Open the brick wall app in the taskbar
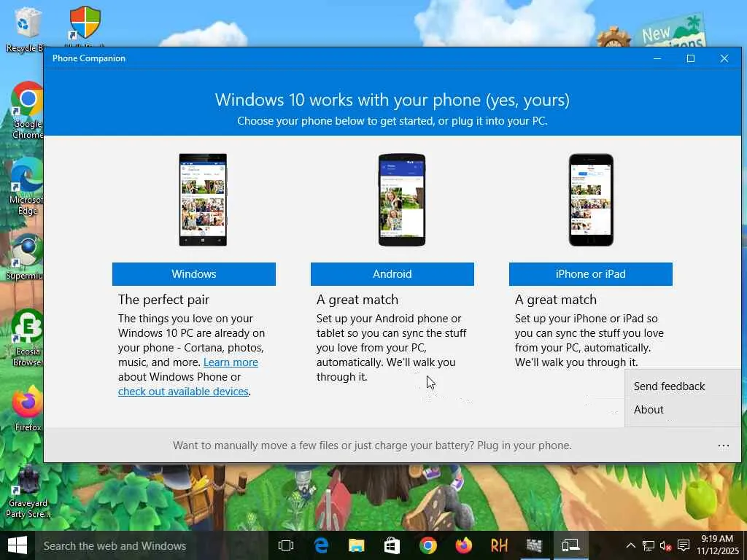 pyautogui.click(x=535, y=545)
